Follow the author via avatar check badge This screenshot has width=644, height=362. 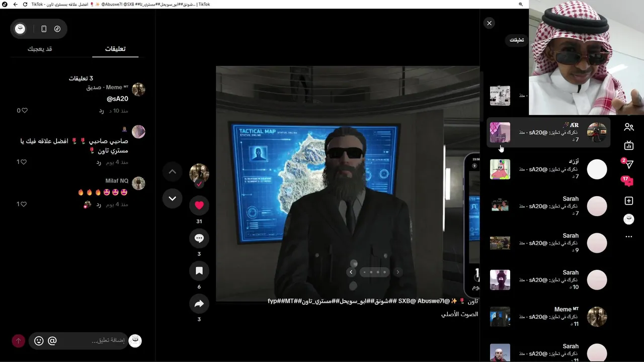[x=199, y=184]
